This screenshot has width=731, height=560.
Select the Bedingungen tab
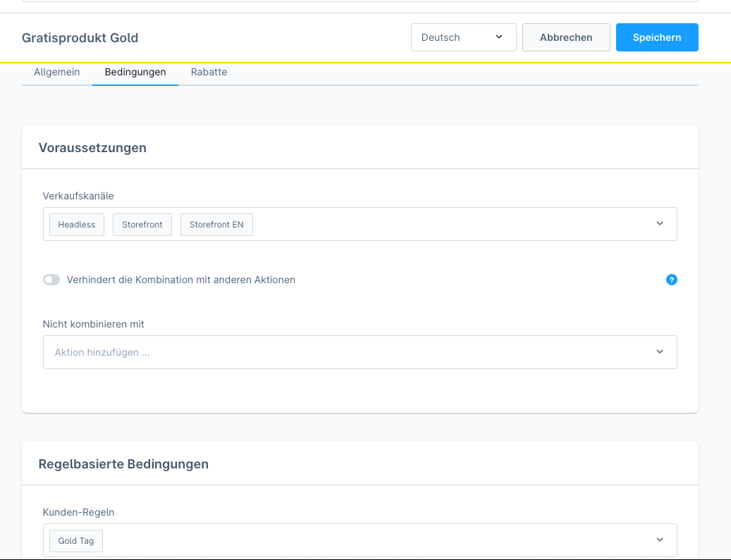pyautogui.click(x=135, y=73)
